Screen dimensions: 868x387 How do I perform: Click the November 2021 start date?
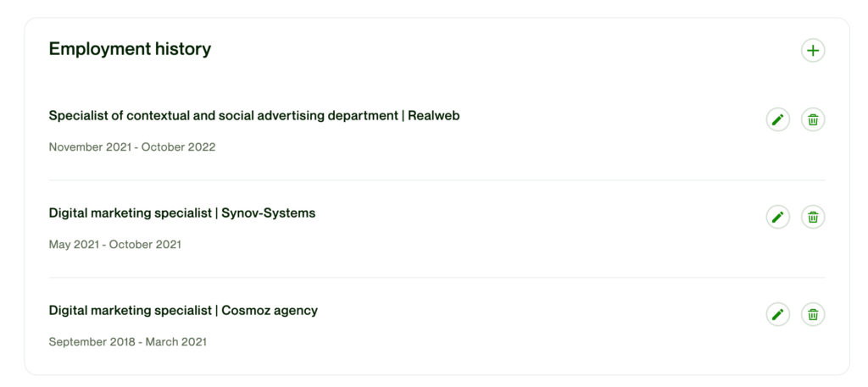[x=89, y=147]
